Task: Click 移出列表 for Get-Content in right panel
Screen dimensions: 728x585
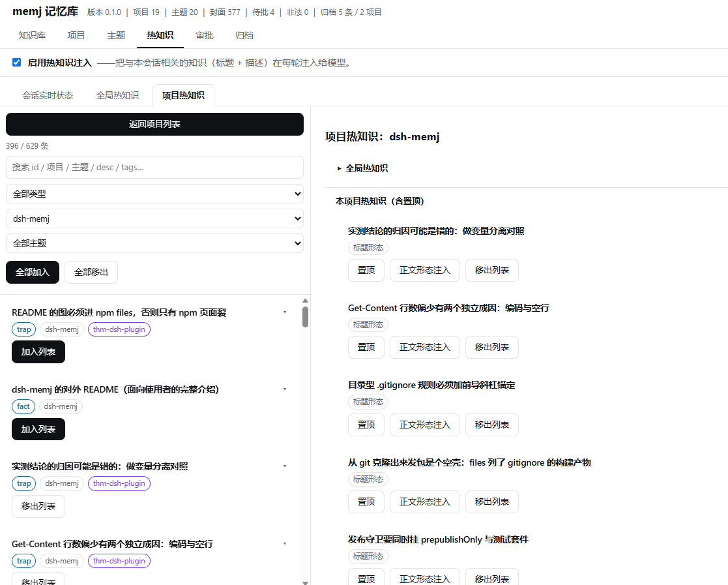Action: 492,347
